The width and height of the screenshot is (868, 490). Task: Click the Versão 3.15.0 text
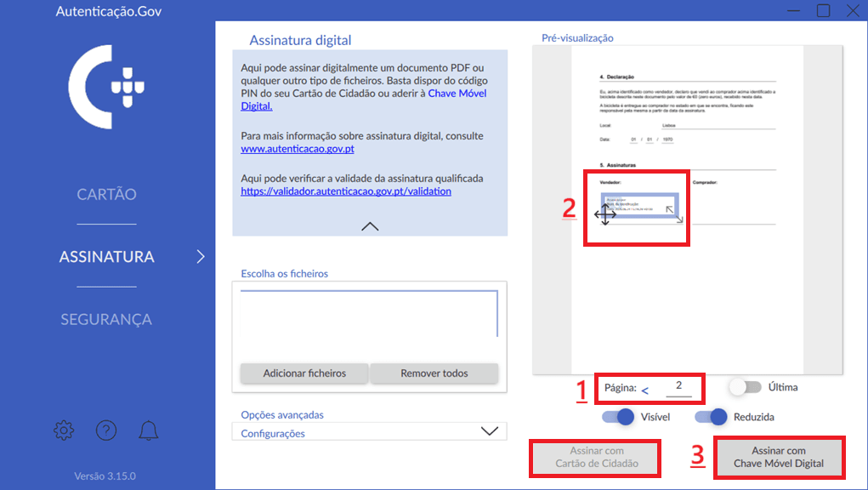pos(105,476)
